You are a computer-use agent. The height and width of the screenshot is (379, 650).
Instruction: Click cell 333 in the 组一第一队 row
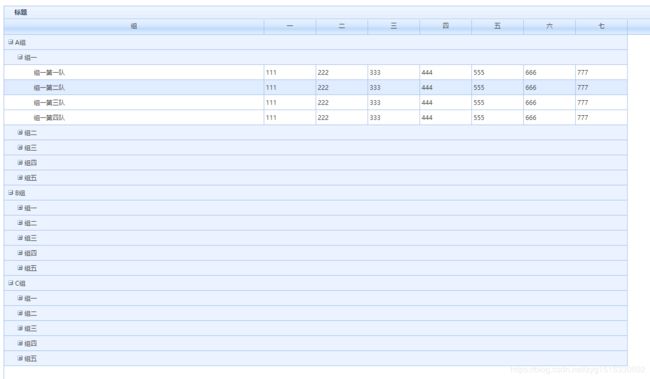tap(393, 73)
